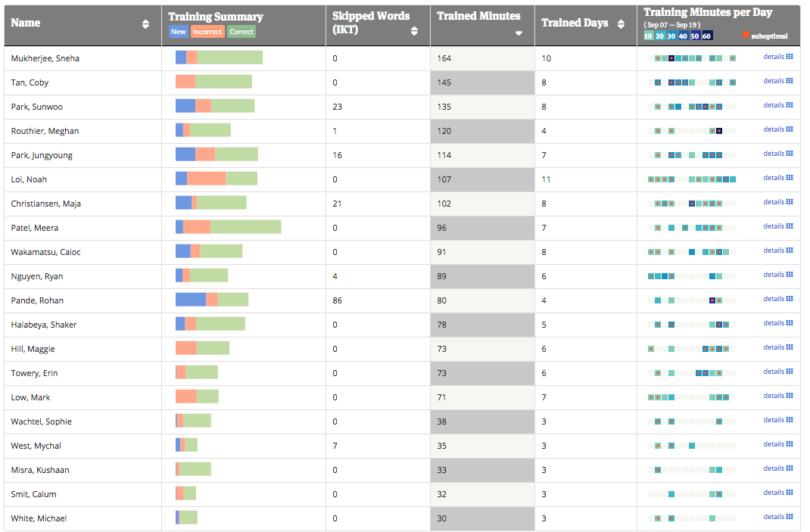Click grid icon in White, Michael row
The image size is (810, 532).
click(x=790, y=517)
